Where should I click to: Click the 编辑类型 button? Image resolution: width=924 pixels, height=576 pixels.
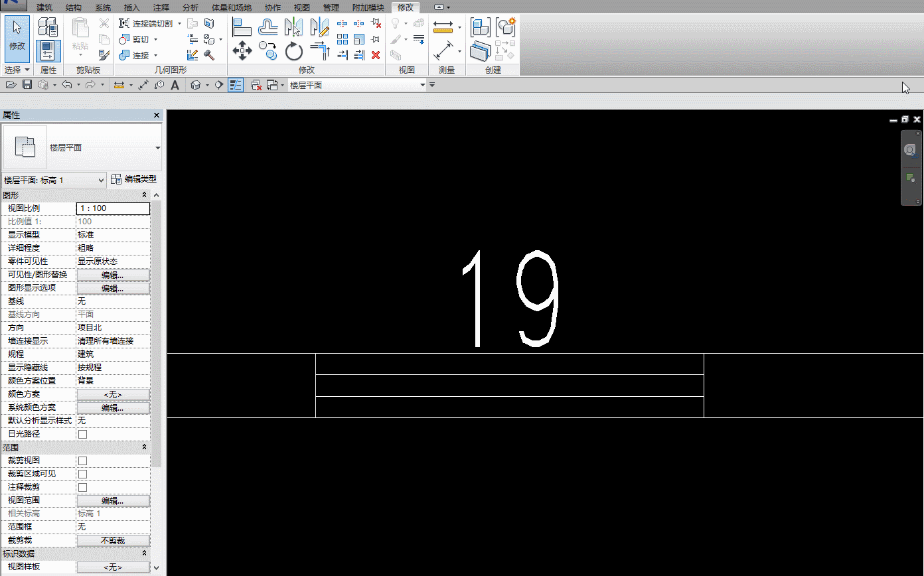pyautogui.click(x=134, y=179)
